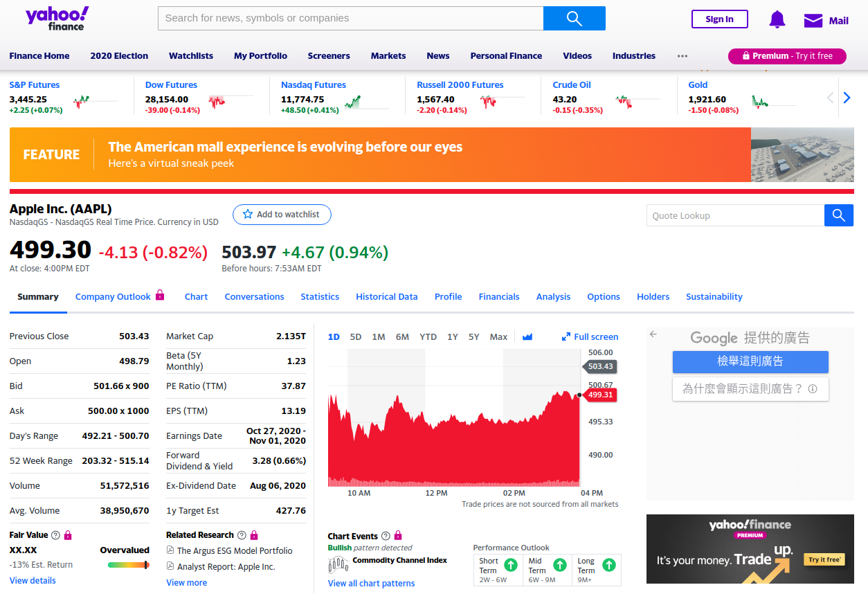
Task: Click lock icon next to Company Outlook
Action: pyautogui.click(x=160, y=295)
